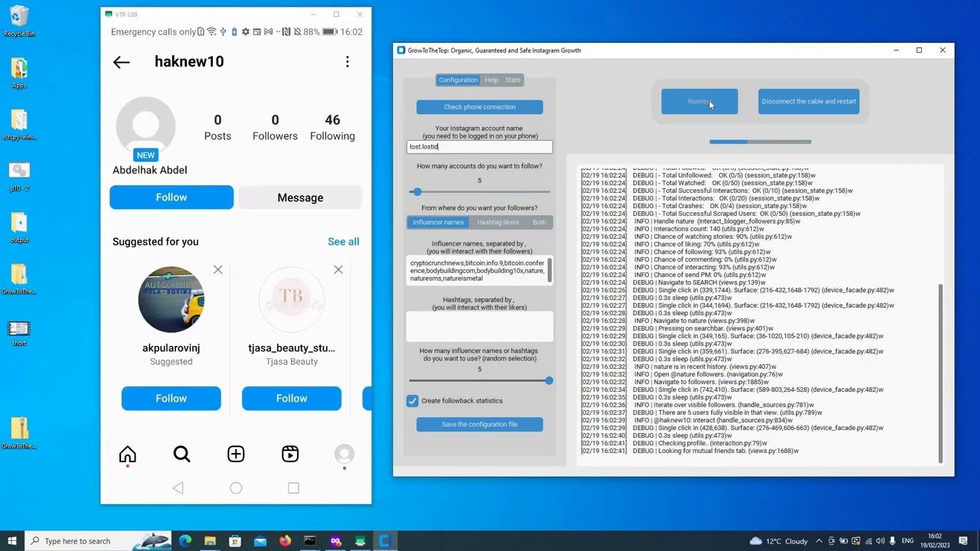Open Microsoft Store from the taskbar

tap(235, 541)
